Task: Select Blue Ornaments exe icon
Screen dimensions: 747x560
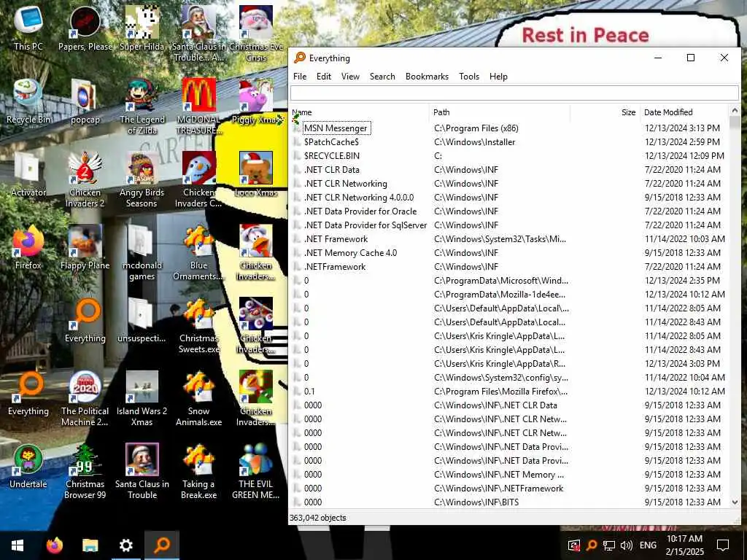Action: click(198, 252)
